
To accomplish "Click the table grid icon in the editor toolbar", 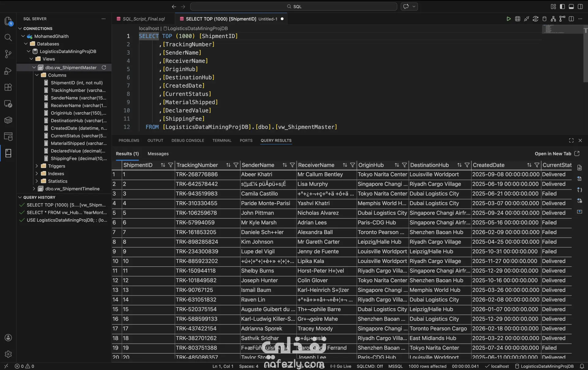I will point(518,19).
